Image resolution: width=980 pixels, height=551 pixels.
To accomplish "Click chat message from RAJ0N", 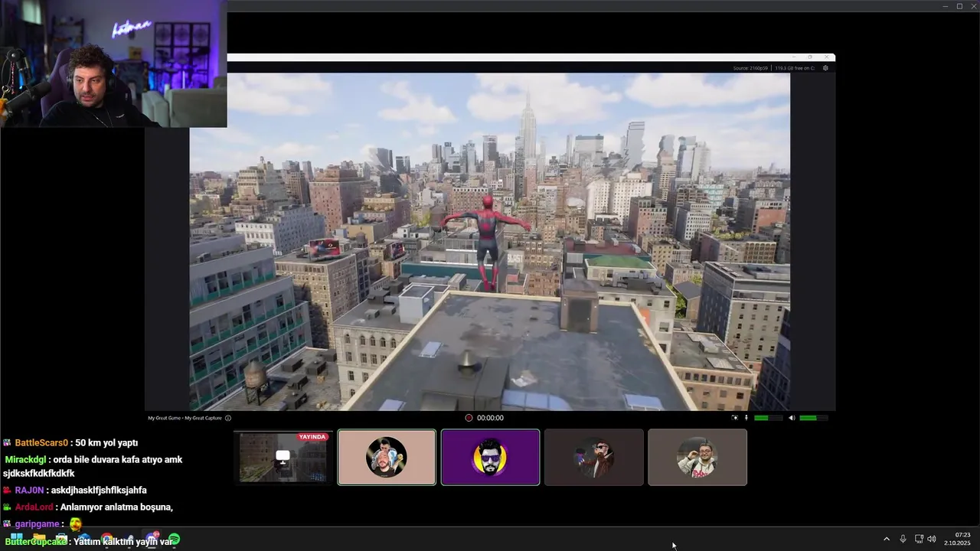I will (74, 491).
